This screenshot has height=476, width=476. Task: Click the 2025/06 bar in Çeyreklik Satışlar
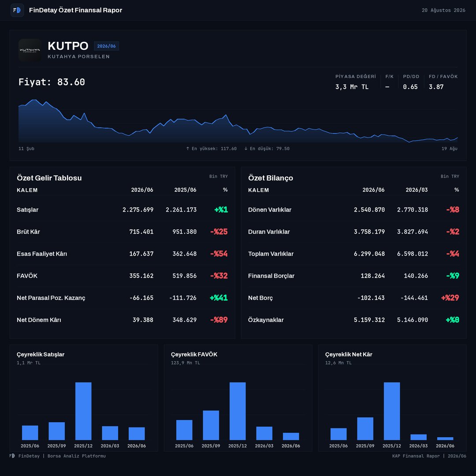click(x=30, y=433)
